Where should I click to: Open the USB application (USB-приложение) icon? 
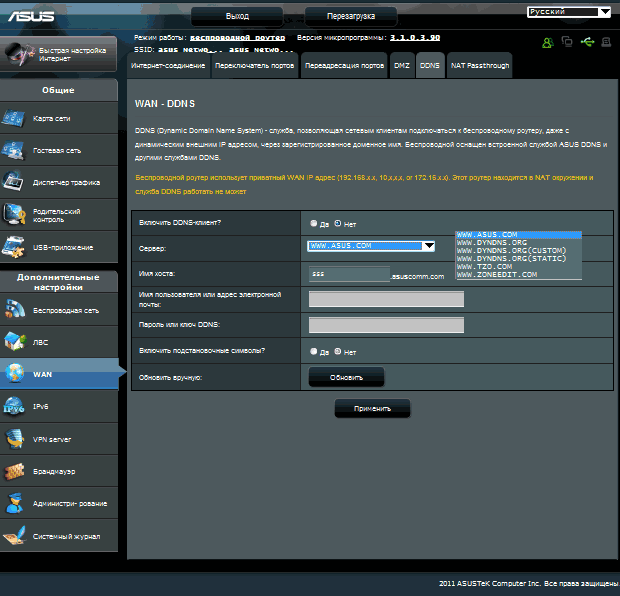[x=13, y=247]
